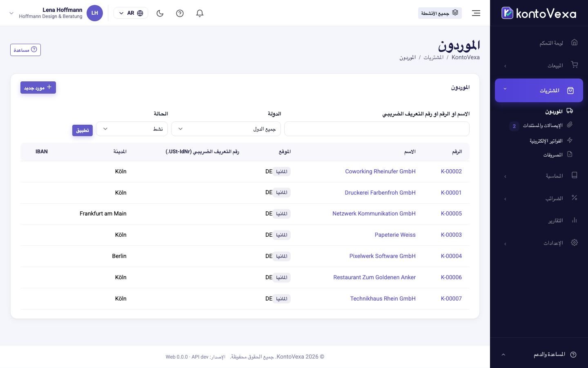Click the accounting book icon
The width and height of the screenshot is (588, 368).
(575, 175)
